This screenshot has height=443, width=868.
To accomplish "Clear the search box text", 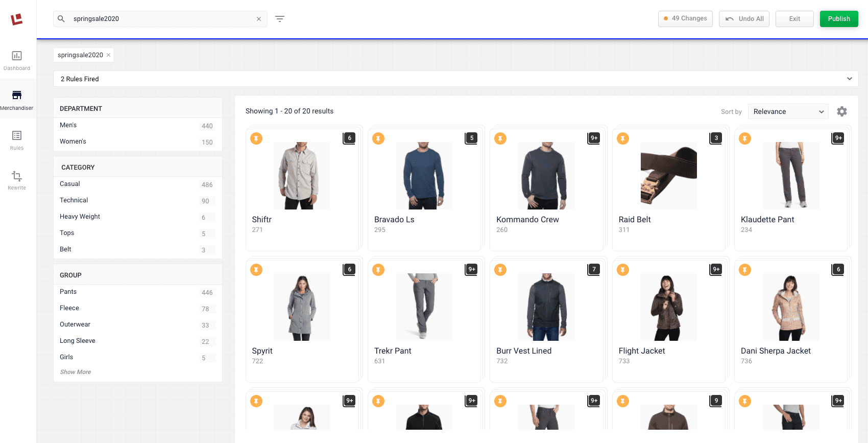I will tap(259, 19).
